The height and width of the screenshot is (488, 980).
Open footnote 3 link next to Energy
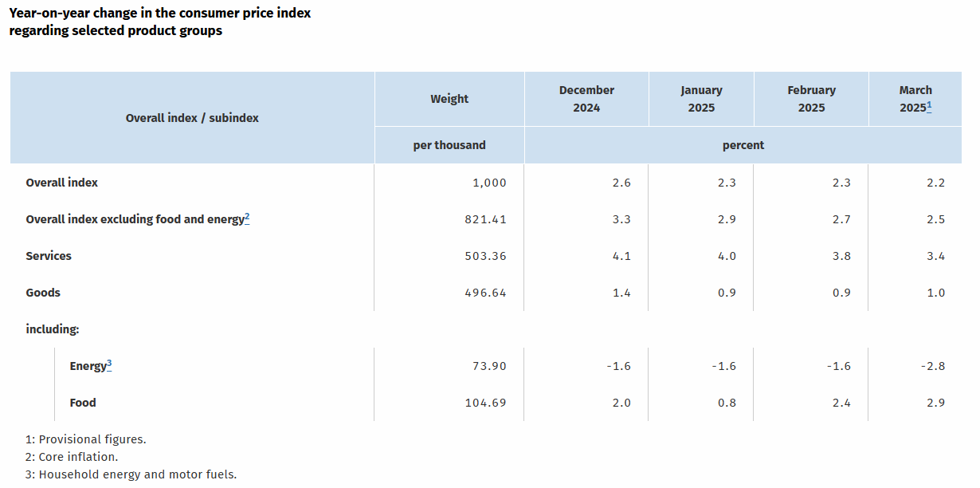click(x=109, y=363)
